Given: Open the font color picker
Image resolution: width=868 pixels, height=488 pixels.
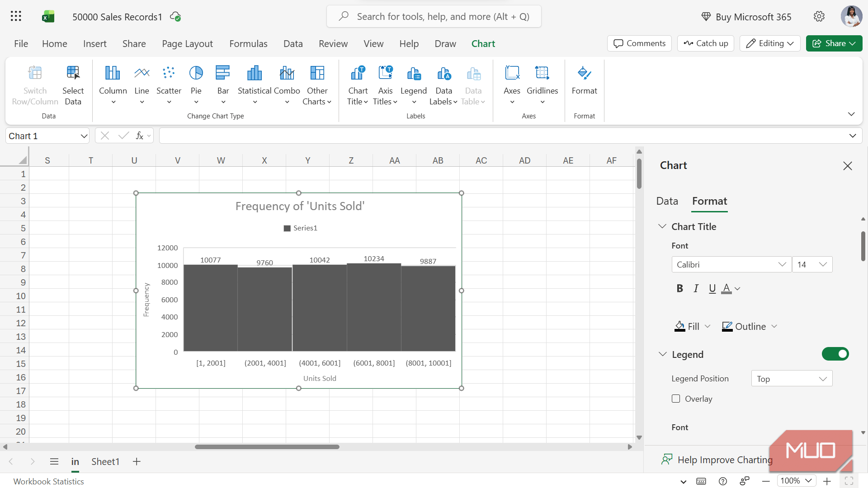Looking at the screenshot, I should (x=731, y=288).
